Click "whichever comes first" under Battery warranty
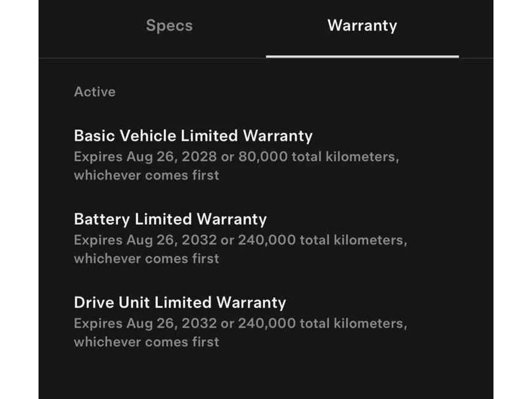 coord(146,258)
